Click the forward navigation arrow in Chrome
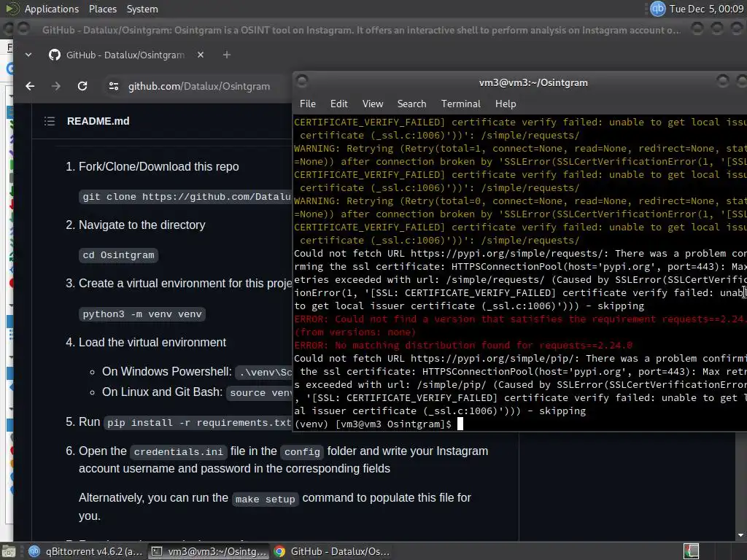 click(55, 86)
